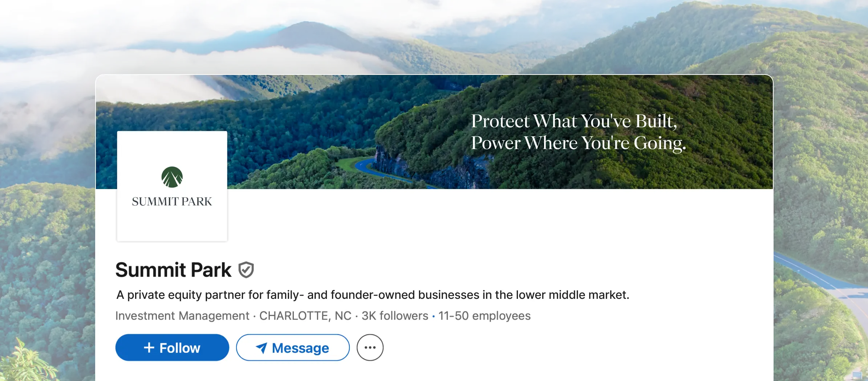Screen dimensions: 868x381
Task: Open the 3K followers count
Action: pos(395,316)
